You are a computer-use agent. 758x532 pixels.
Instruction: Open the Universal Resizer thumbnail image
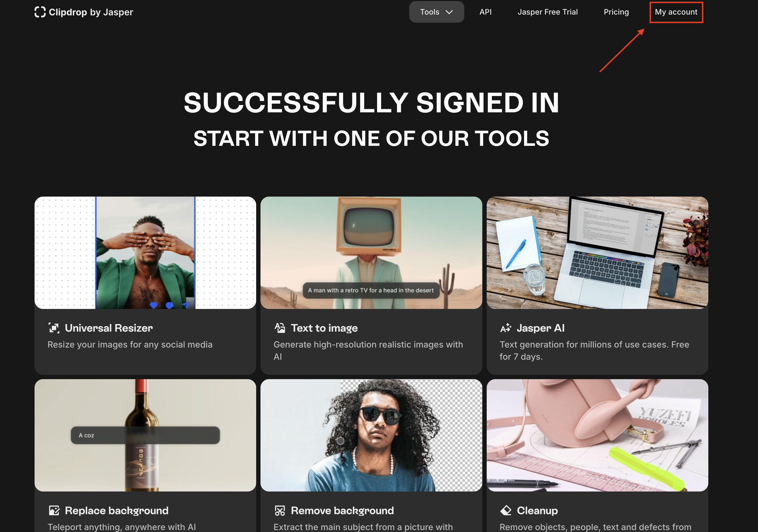145,252
